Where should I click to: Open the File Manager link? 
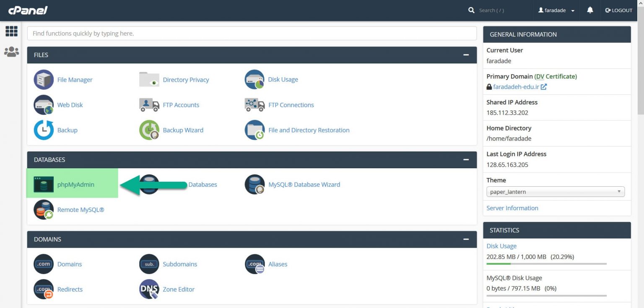pos(75,80)
